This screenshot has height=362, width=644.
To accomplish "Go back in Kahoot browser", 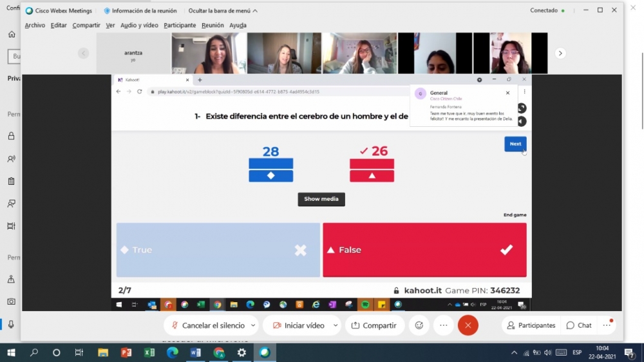I will point(118,91).
